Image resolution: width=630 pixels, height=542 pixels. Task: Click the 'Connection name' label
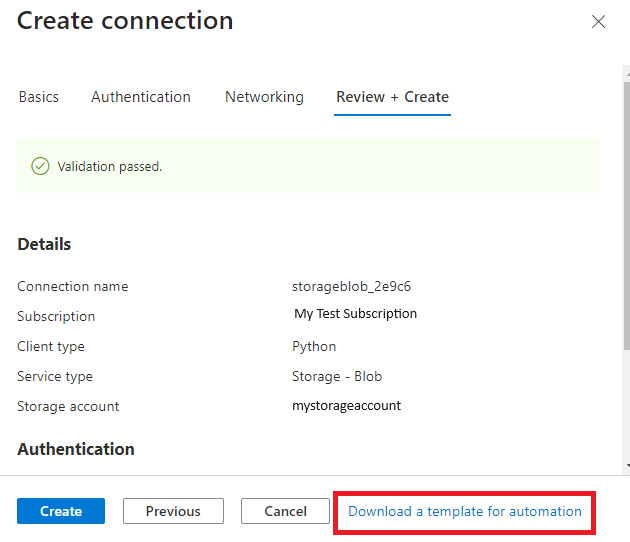(x=72, y=286)
